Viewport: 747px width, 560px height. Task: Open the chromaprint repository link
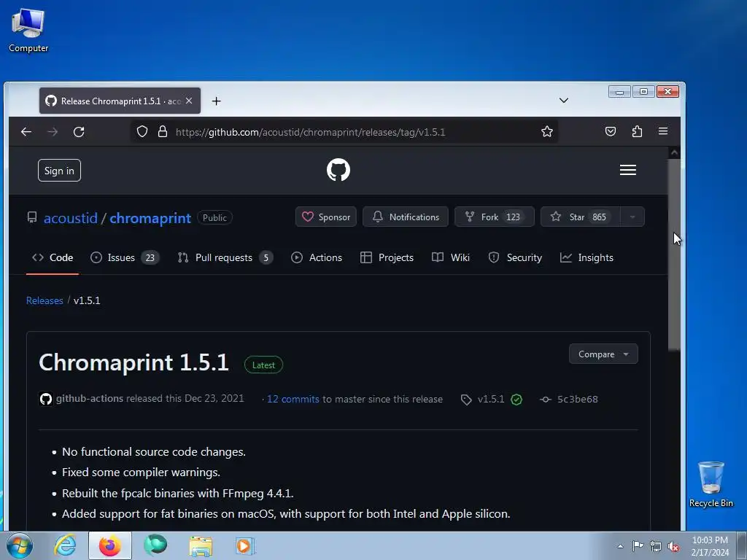(x=150, y=218)
